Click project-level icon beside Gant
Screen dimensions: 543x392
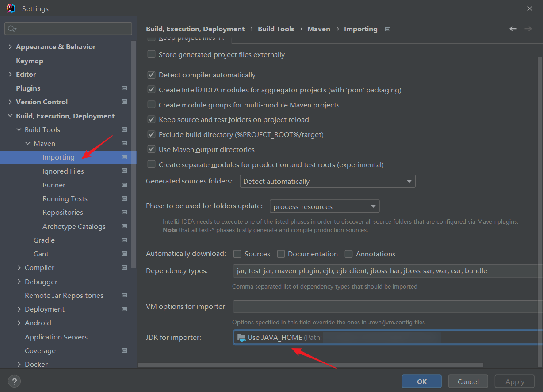pyautogui.click(x=124, y=254)
